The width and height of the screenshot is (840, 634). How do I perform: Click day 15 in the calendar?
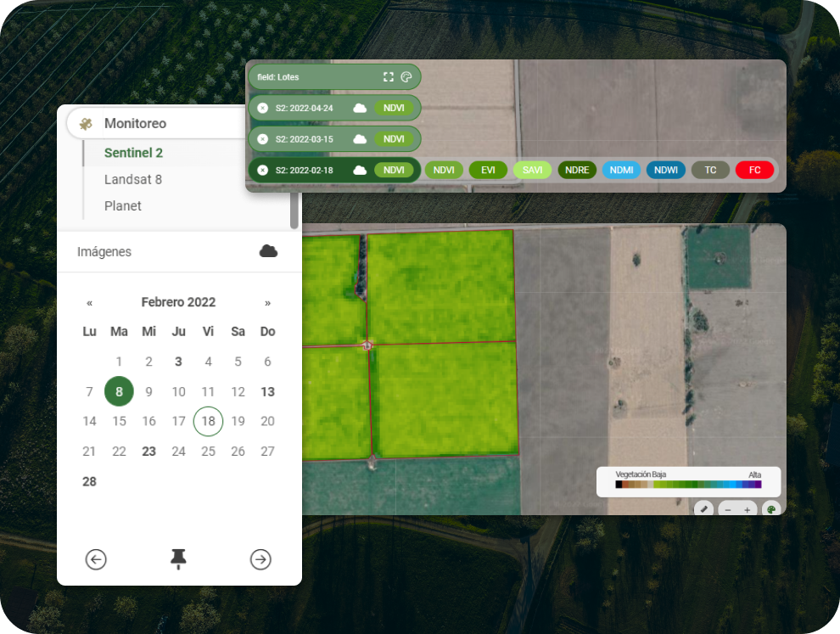(119, 421)
